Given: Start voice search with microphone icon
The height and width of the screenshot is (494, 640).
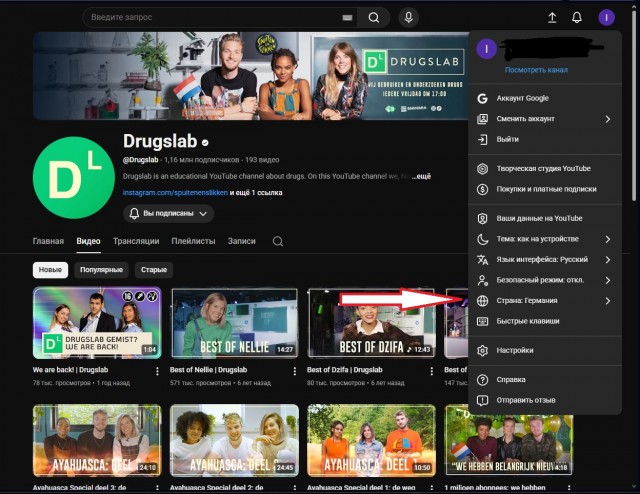Looking at the screenshot, I should click(408, 18).
